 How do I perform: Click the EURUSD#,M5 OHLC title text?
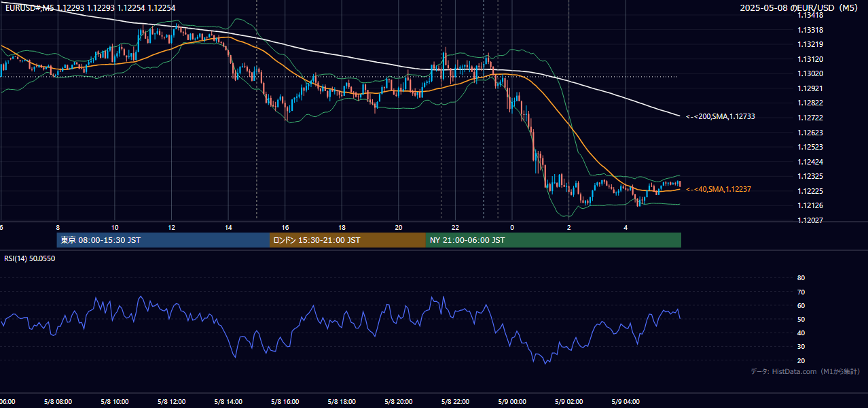90,8
